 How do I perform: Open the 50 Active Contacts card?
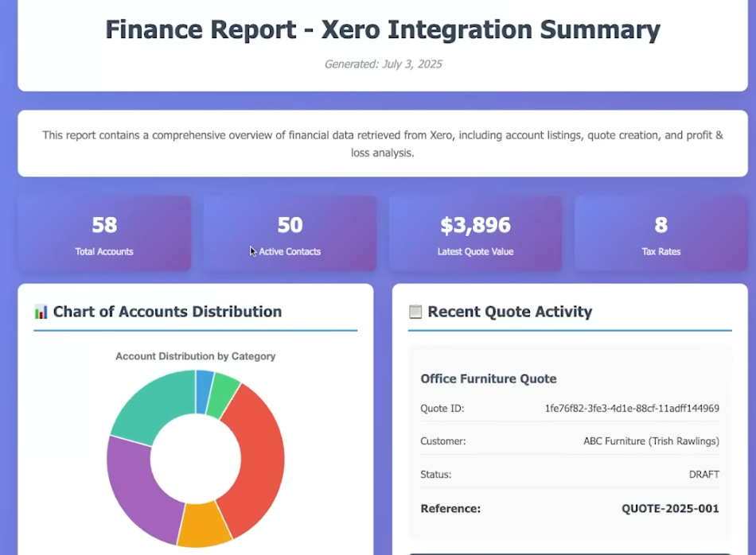point(290,233)
